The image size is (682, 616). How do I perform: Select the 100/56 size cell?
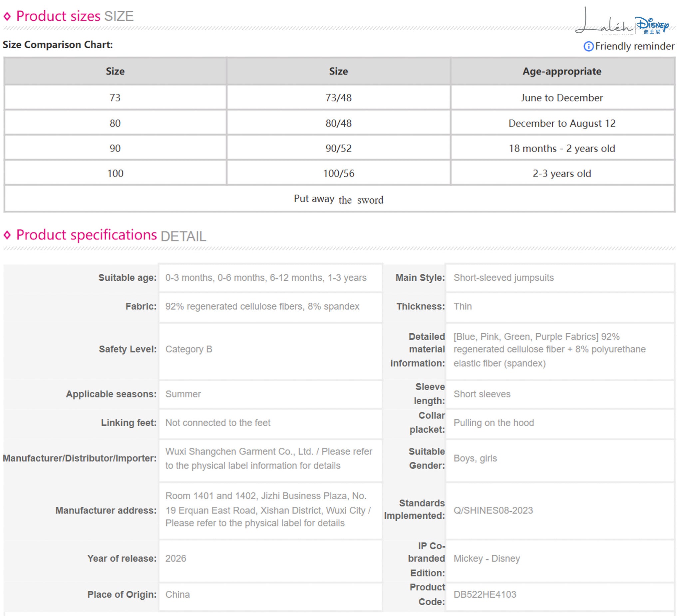338,173
